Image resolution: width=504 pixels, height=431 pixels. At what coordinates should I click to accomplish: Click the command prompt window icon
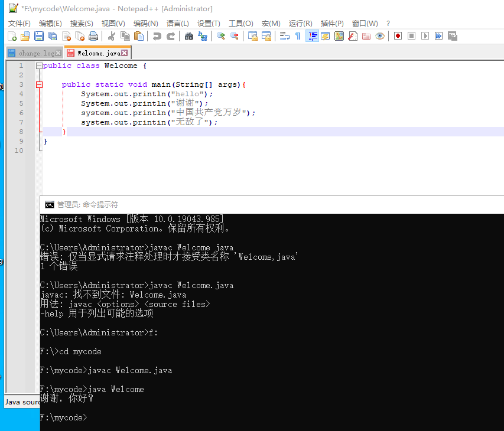(50, 205)
